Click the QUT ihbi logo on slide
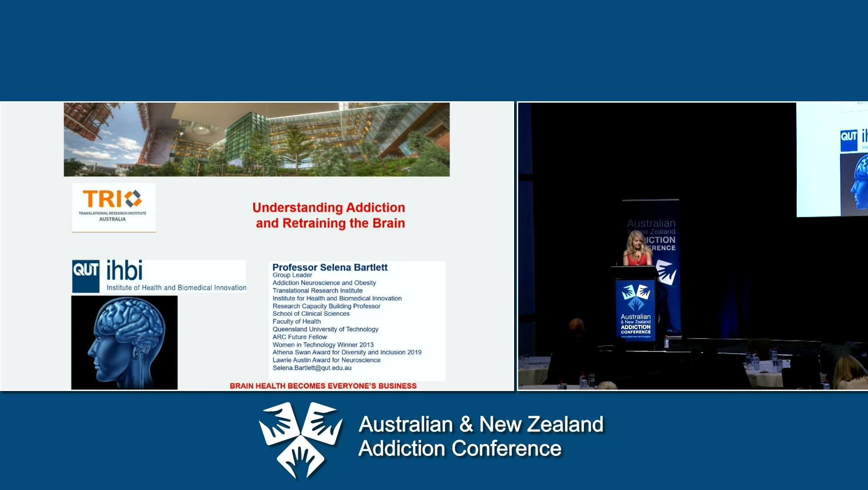The width and height of the screenshot is (868, 490). [x=159, y=276]
